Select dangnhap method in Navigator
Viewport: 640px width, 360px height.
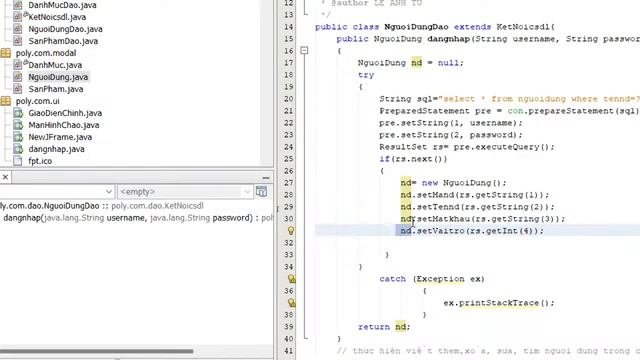tap(138, 218)
